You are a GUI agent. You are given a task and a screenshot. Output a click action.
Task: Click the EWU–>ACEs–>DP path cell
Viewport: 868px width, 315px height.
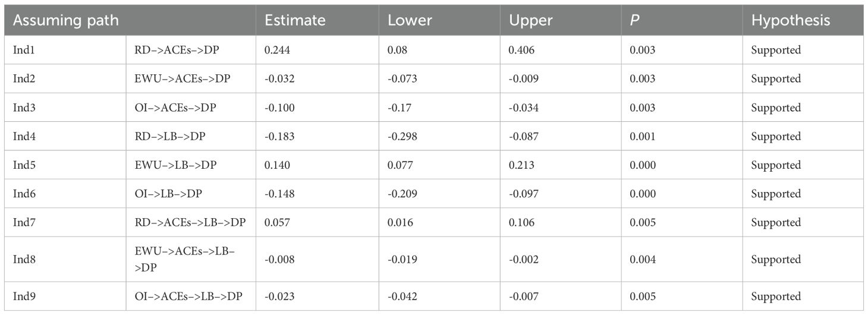pyautogui.click(x=176, y=79)
